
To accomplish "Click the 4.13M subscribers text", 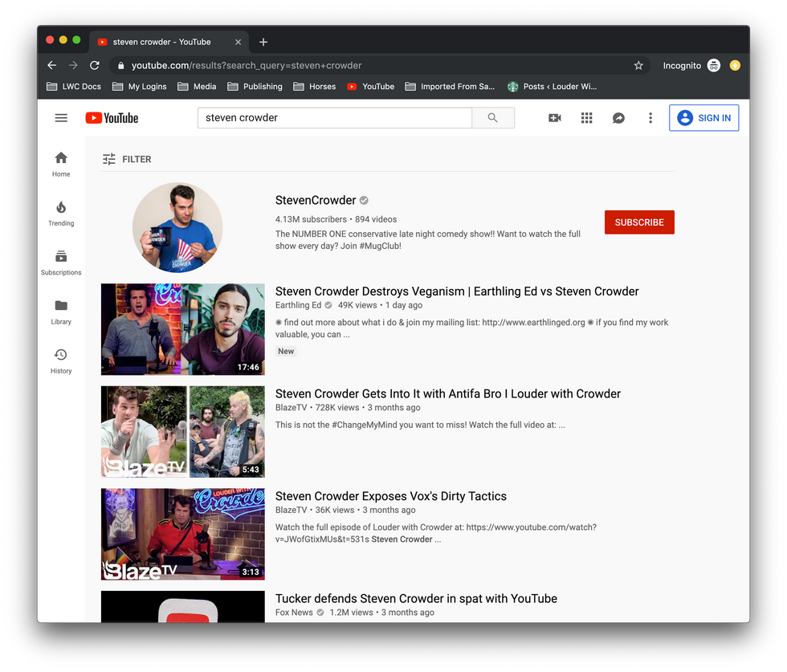I will click(311, 219).
